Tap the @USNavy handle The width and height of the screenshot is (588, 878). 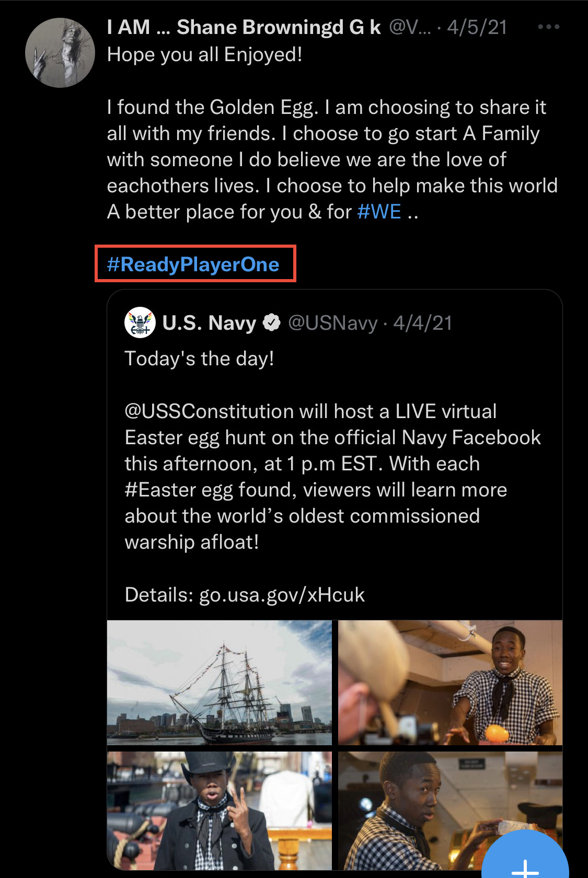(332, 323)
